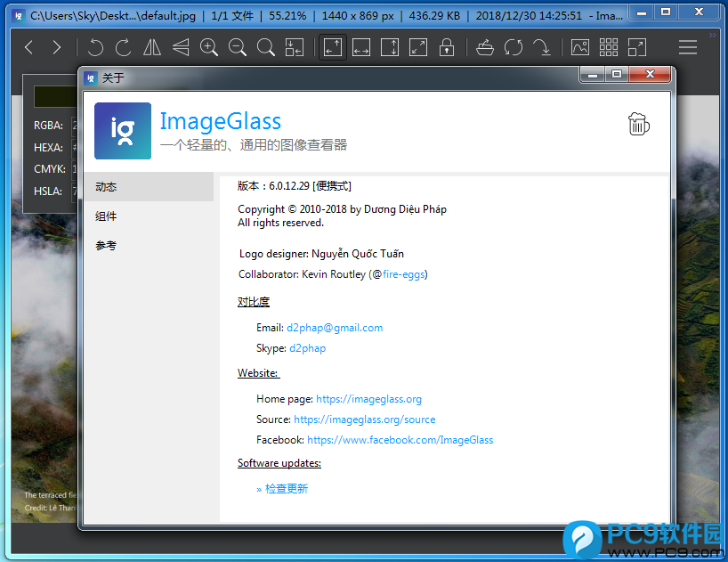Show image at actual size
Image resolution: width=728 pixels, height=562 pixels.
[x=265, y=47]
